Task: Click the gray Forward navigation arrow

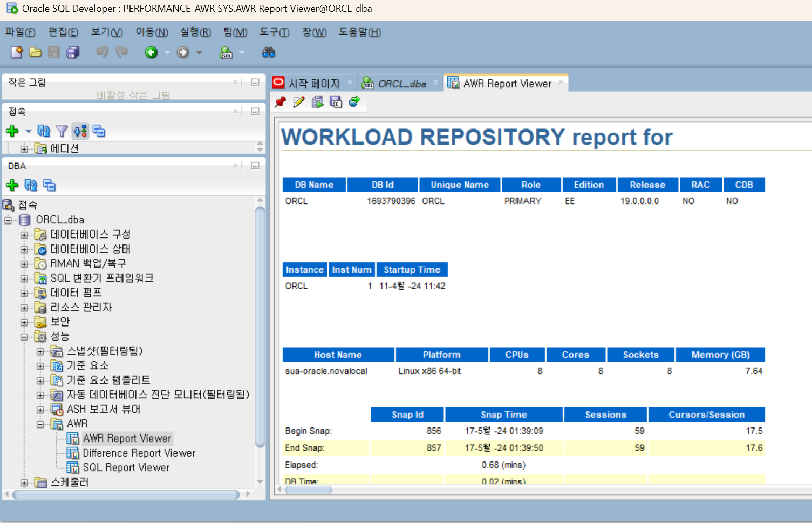Action: pyautogui.click(x=183, y=52)
